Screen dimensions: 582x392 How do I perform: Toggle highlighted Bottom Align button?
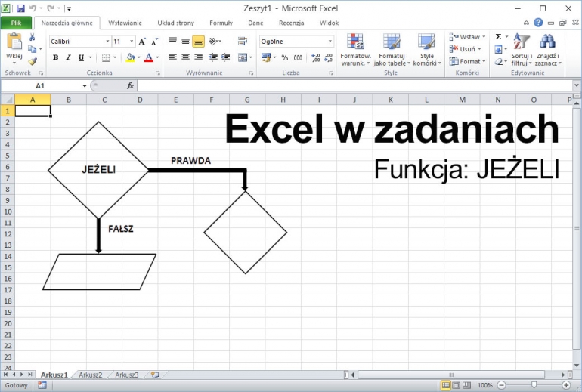[x=198, y=42]
